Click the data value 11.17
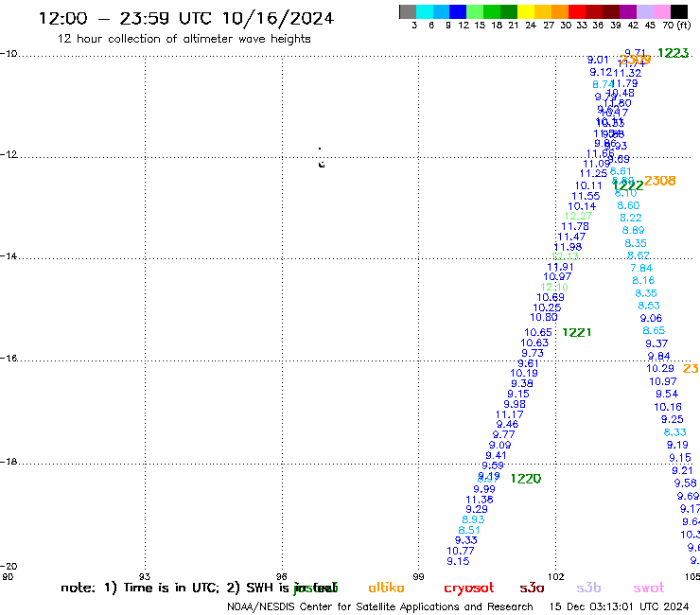 [509, 414]
